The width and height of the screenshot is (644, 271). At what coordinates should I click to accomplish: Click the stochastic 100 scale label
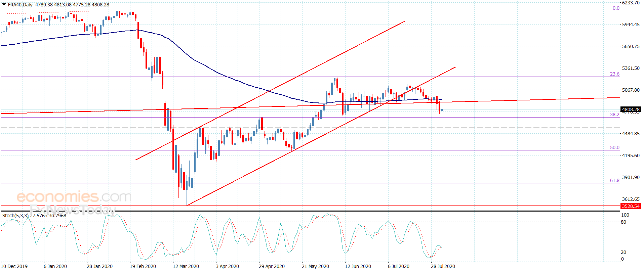click(625, 215)
